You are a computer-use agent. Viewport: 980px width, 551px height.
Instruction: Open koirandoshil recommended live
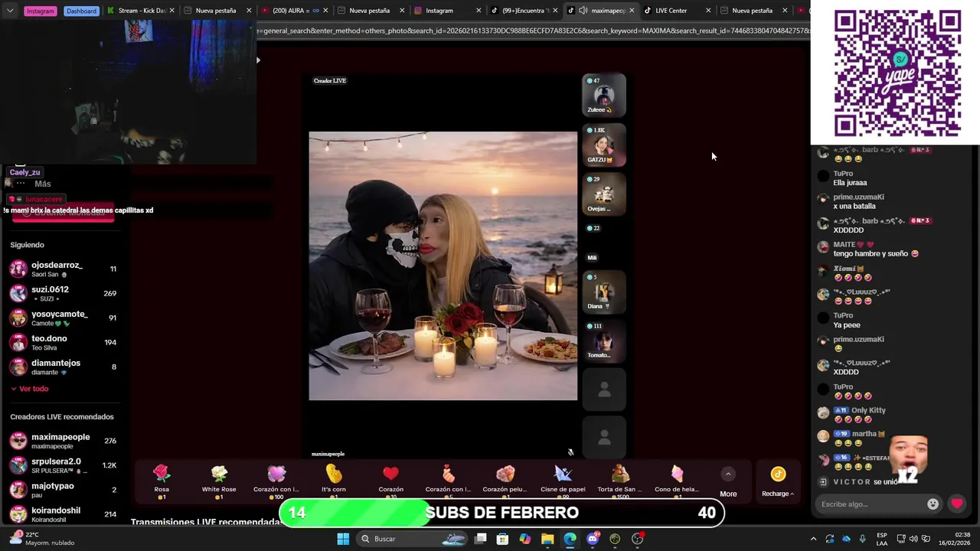(x=63, y=514)
